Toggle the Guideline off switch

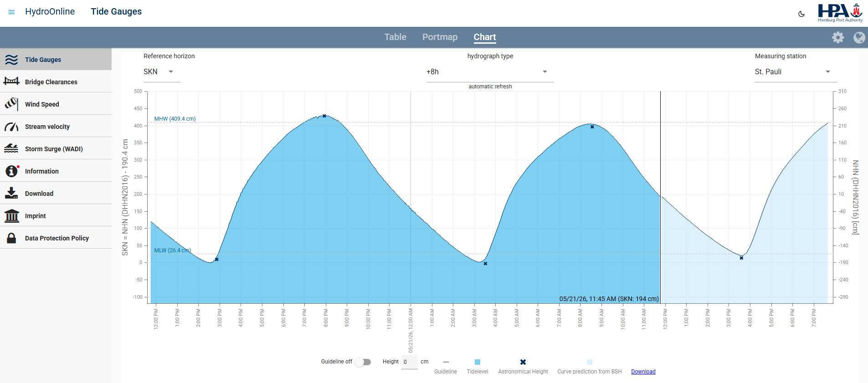(x=363, y=362)
